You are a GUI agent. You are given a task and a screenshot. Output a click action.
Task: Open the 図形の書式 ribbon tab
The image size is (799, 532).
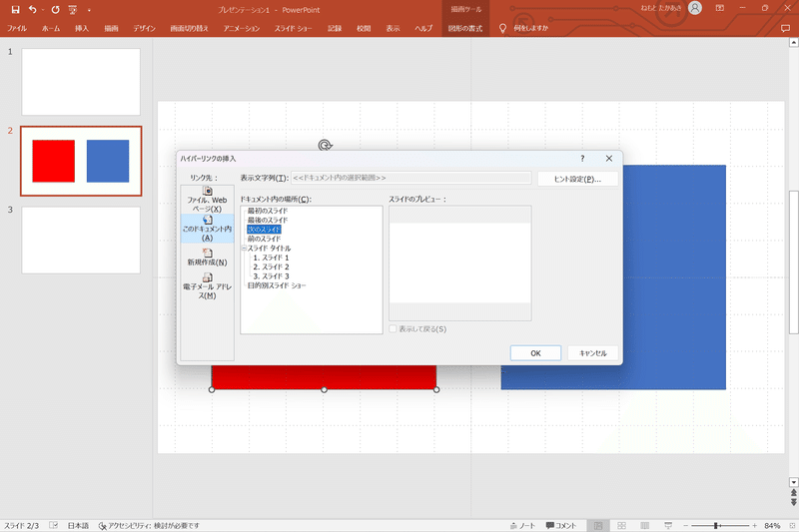(x=465, y=29)
